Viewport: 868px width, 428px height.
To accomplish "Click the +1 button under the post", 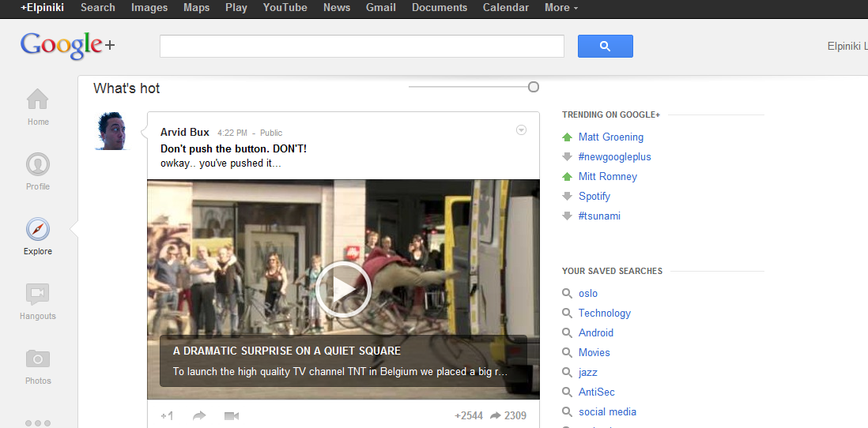I will click(167, 416).
